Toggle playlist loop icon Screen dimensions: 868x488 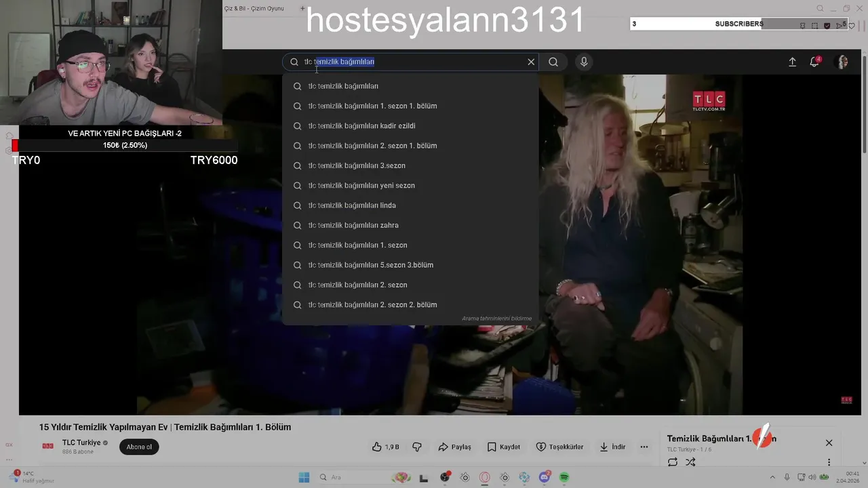coord(673,462)
